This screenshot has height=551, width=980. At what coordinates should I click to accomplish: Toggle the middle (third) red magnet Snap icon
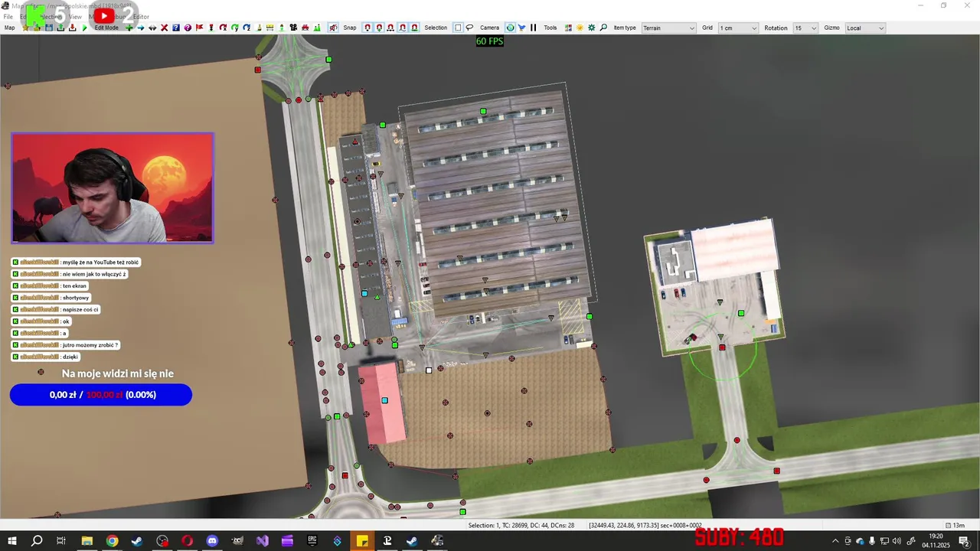(x=390, y=28)
